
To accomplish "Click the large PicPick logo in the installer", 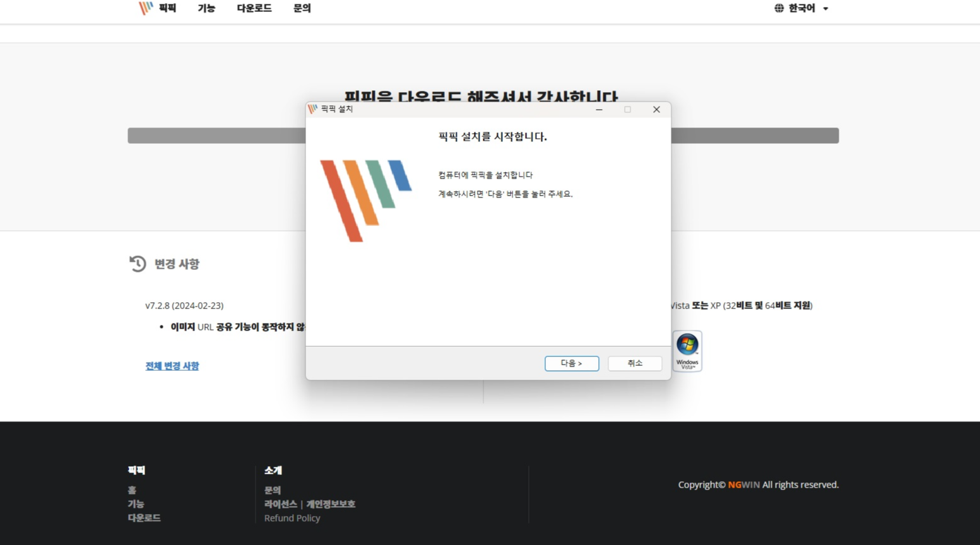I will [x=365, y=201].
